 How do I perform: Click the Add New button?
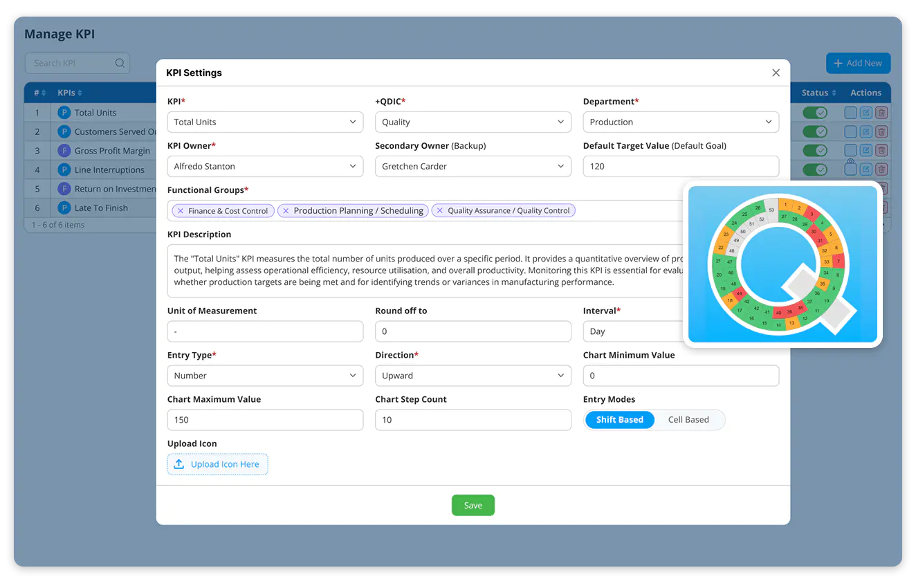(858, 63)
